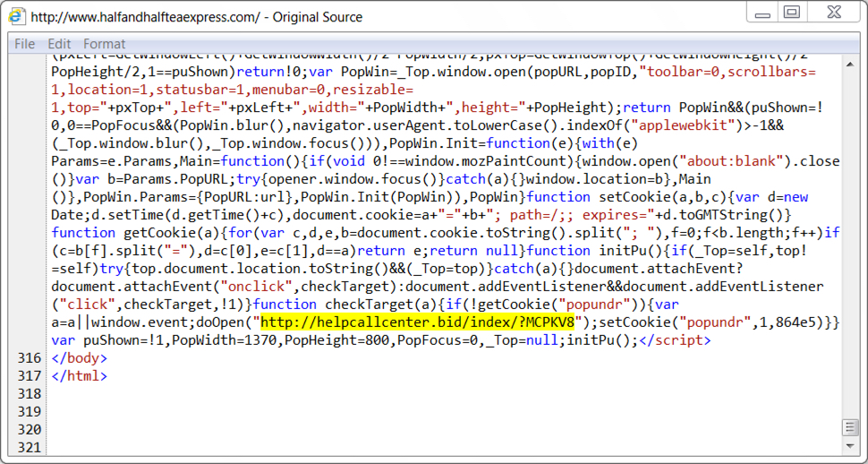Open the File menu
The height and width of the screenshot is (464, 868).
(x=24, y=44)
